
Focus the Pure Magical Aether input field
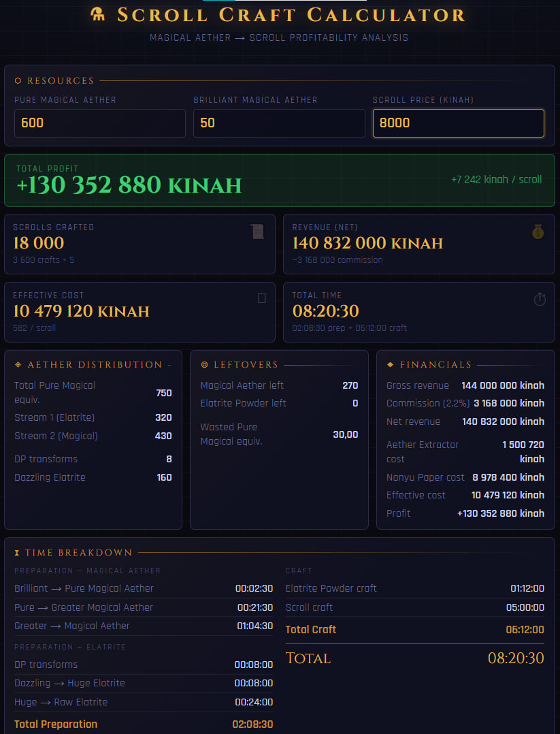click(x=99, y=123)
